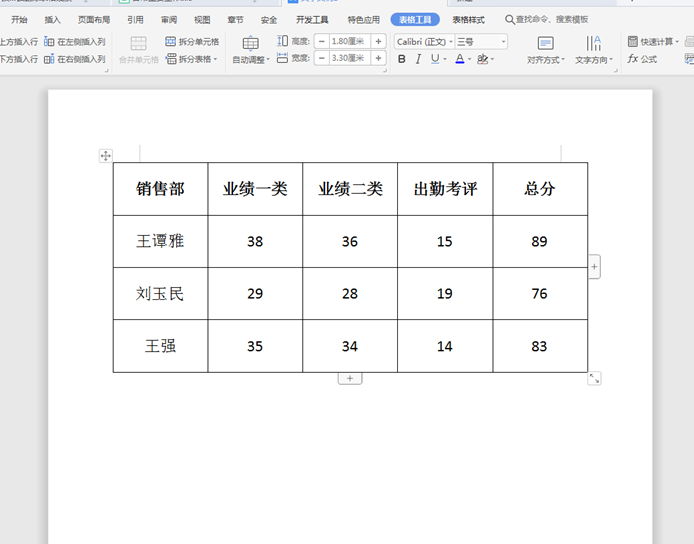694x544 pixels.
Task: Increase column width with plus button
Action: 378,58
